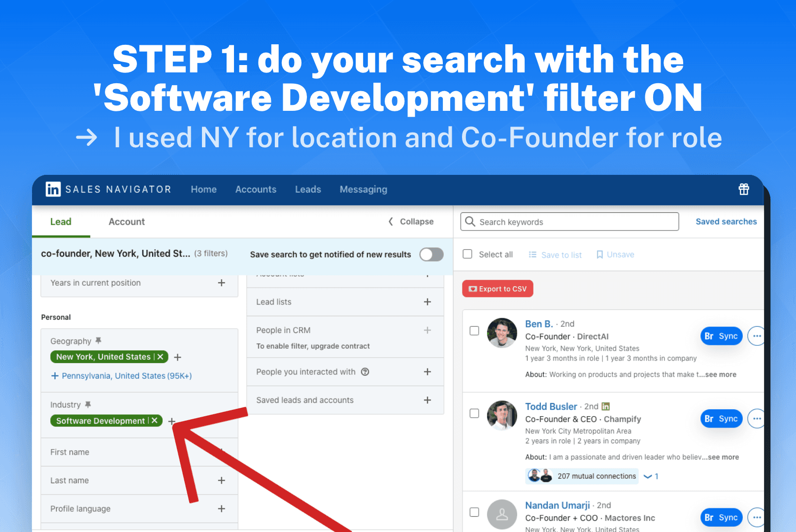796x532 pixels.
Task: Open Todd Busler profile photo
Action: pos(502,415)
